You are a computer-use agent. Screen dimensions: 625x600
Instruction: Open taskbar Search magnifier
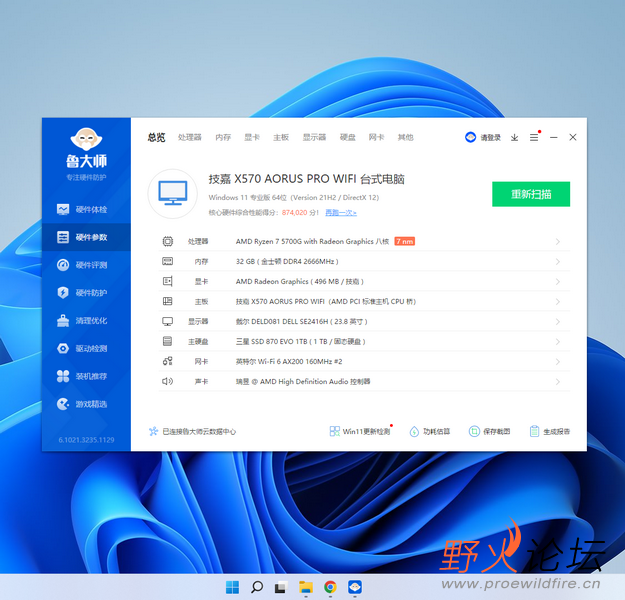(x=257, y=587)
